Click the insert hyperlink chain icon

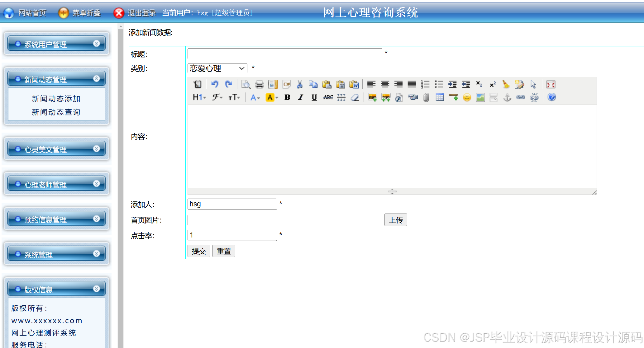pyautogui.click(x=521, y=97)
